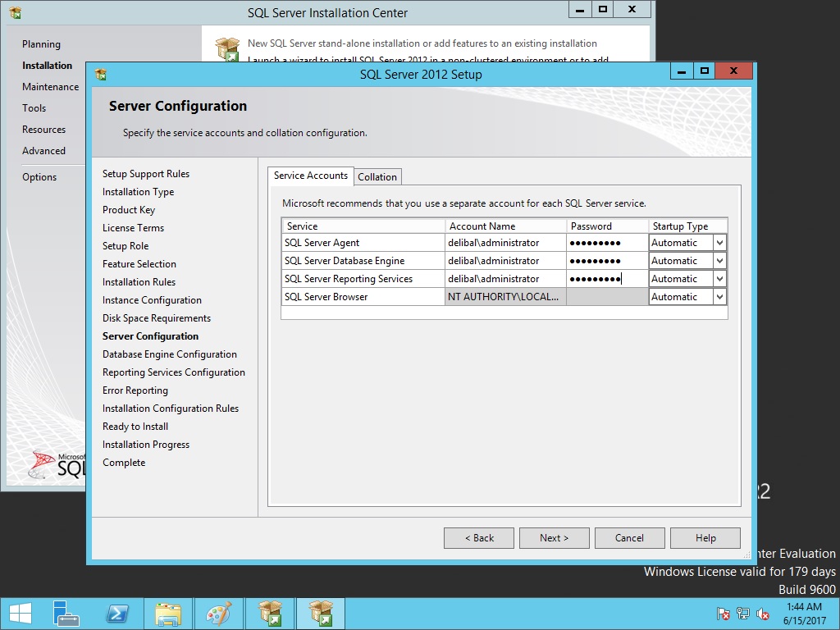Screen dimensions: 840x630
Task: Open File Explorer on the taskbar
Action: pos(168,613)
